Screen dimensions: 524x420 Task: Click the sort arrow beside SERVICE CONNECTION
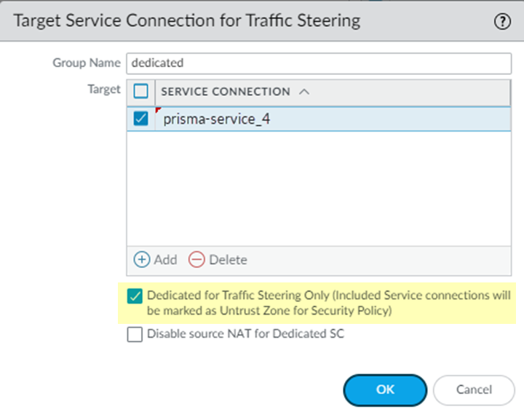coord(304,92)
